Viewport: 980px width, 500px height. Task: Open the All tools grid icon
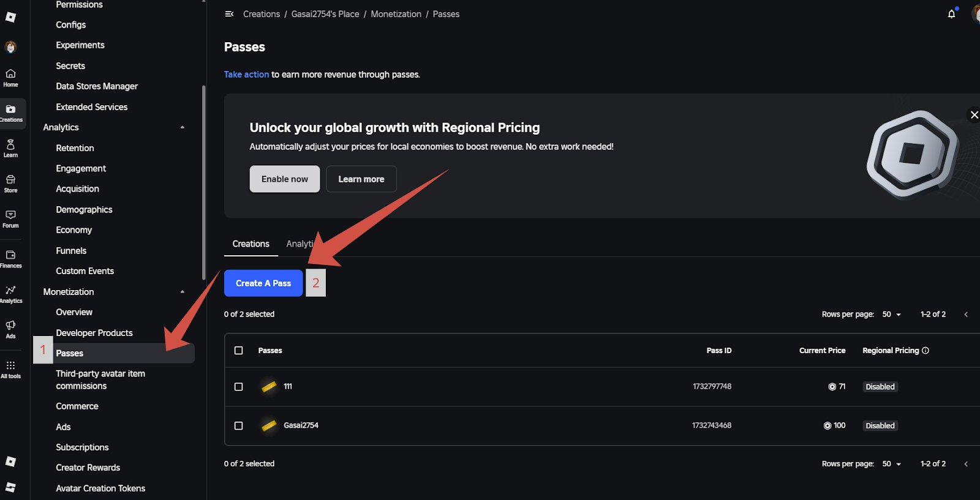point(10,369)
